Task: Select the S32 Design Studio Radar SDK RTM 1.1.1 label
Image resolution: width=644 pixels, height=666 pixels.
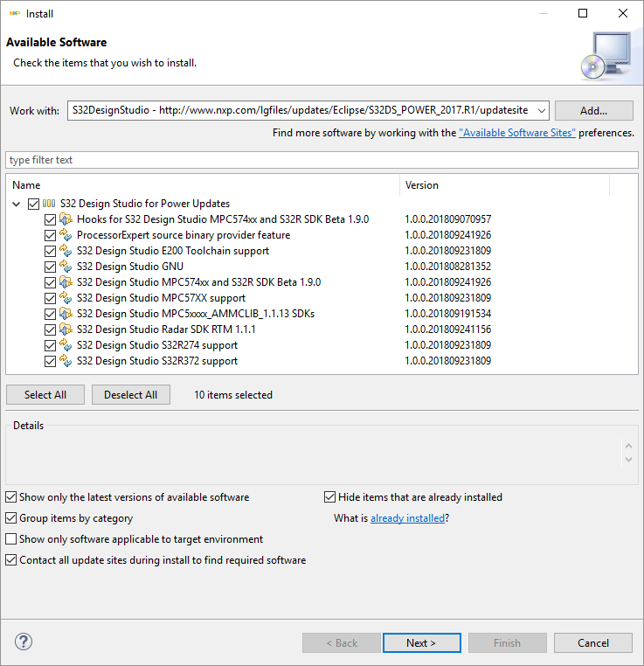Action: (x=166, y=330)
